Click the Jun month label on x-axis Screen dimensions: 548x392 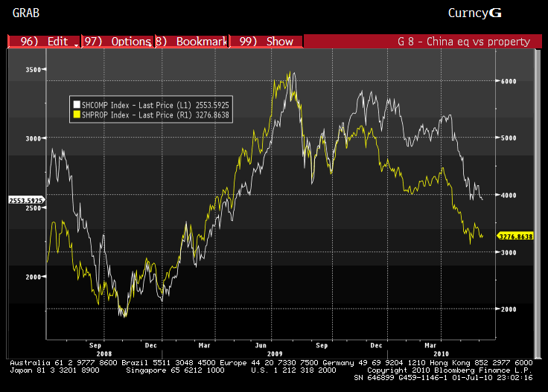tap(261, 345)
